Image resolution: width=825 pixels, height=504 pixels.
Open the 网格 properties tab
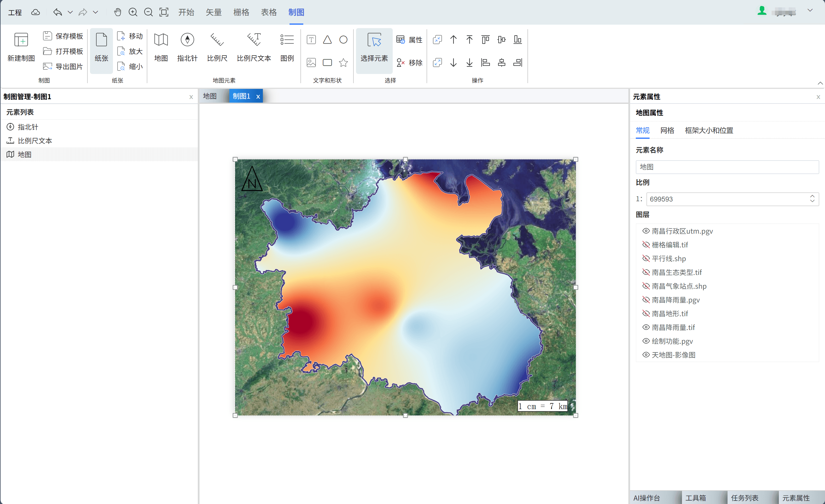667,131
